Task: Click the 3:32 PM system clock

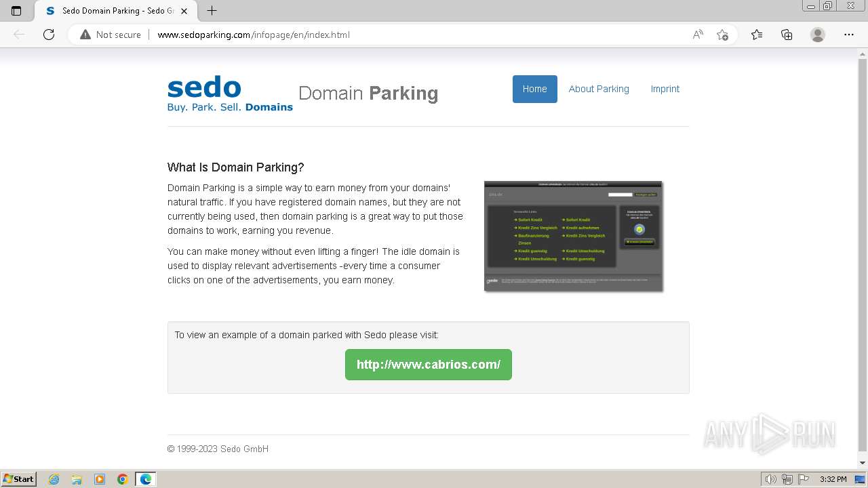Action: (x=833, y=479)
